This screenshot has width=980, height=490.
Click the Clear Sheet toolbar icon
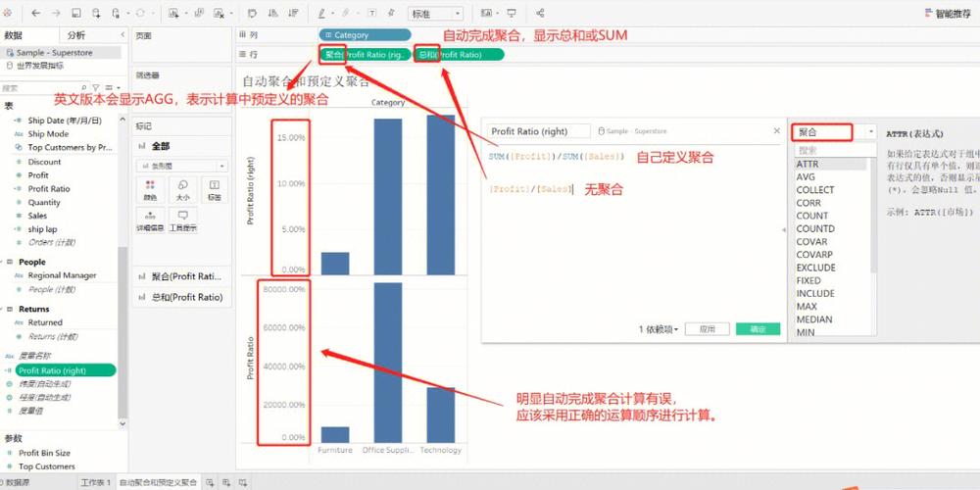(219, 13)
